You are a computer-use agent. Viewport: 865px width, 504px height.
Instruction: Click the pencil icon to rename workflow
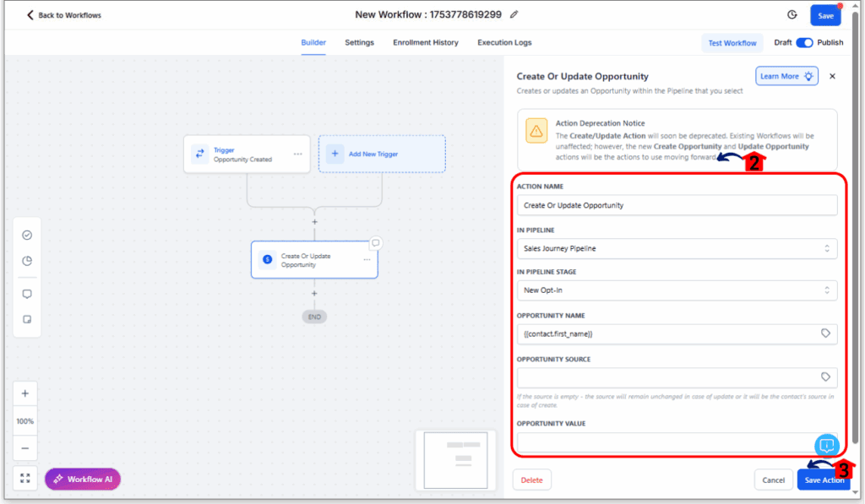(x=514, y=14)
